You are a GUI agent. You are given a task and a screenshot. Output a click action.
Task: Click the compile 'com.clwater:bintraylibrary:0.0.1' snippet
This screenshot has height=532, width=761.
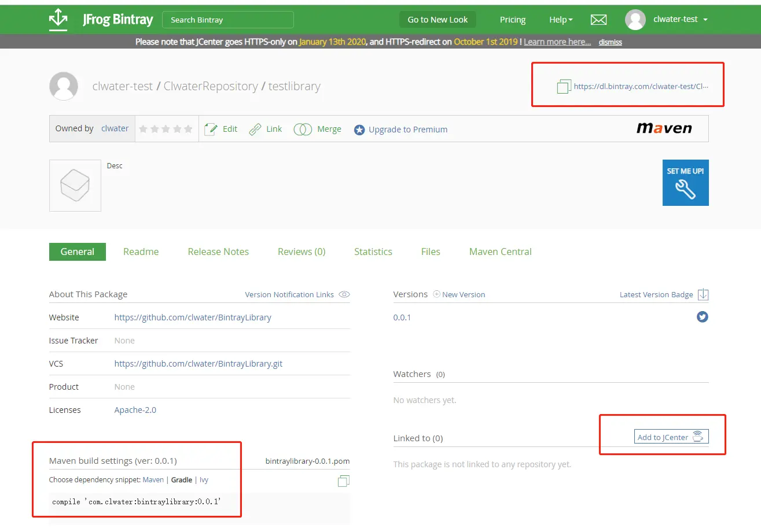(x=137, y=501)
